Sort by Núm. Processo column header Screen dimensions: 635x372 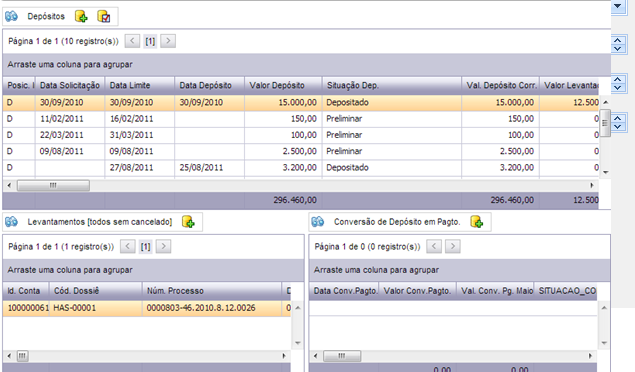pos(212,291)
